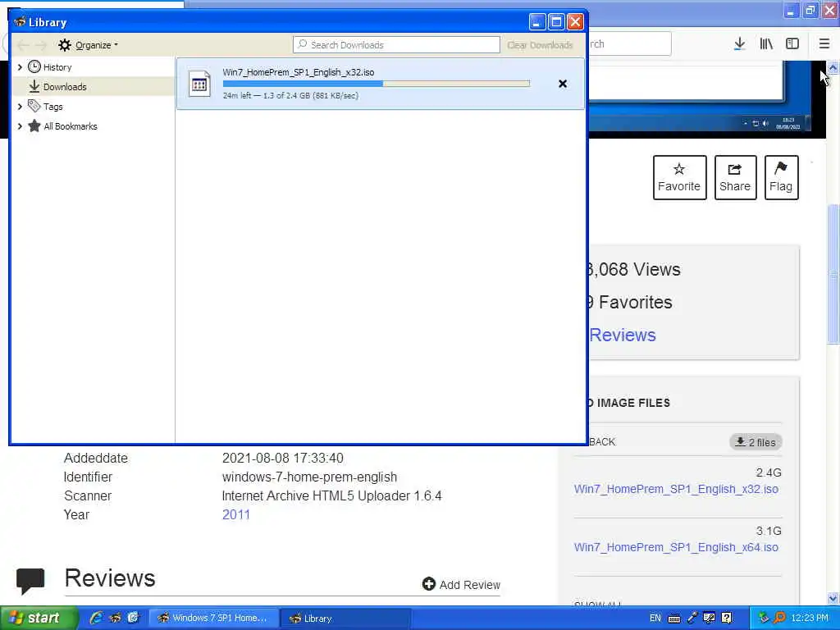Open the 2011 year link
The height and width of the screenshot is (630, 840).
click(235, 515)
